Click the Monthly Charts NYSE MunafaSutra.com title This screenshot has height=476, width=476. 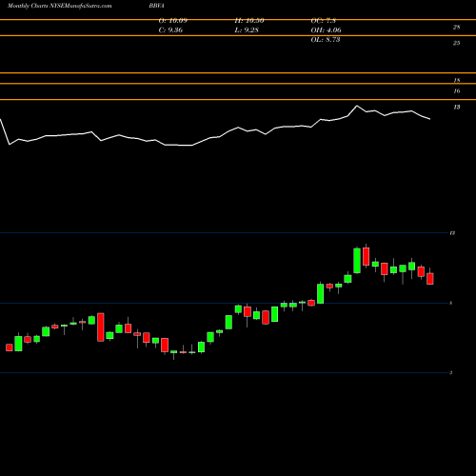[59, 6]
